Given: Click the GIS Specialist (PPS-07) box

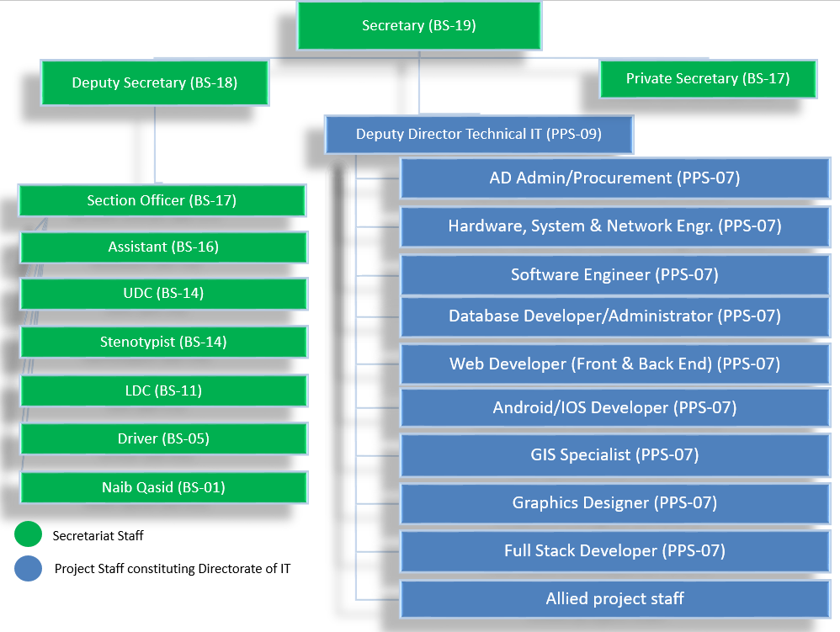Looking at the screenshot, I should (614, 455).
